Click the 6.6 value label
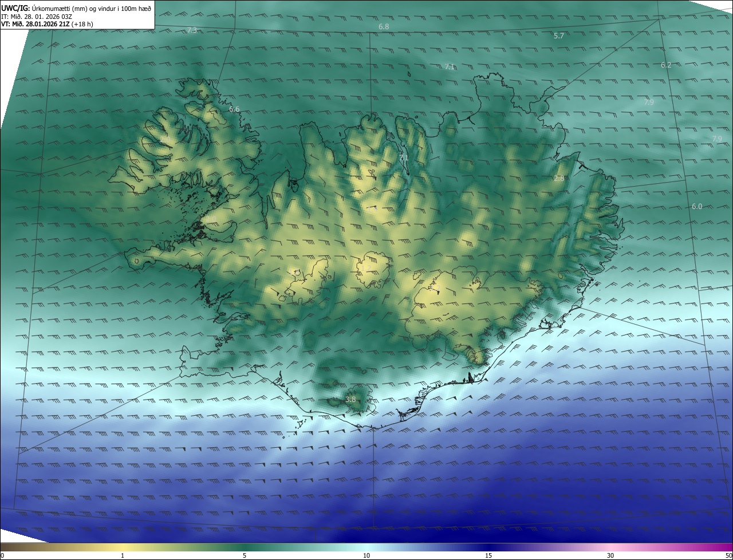Image resolution: width=733 pixels, height=560 pixels. click(234, 109)
